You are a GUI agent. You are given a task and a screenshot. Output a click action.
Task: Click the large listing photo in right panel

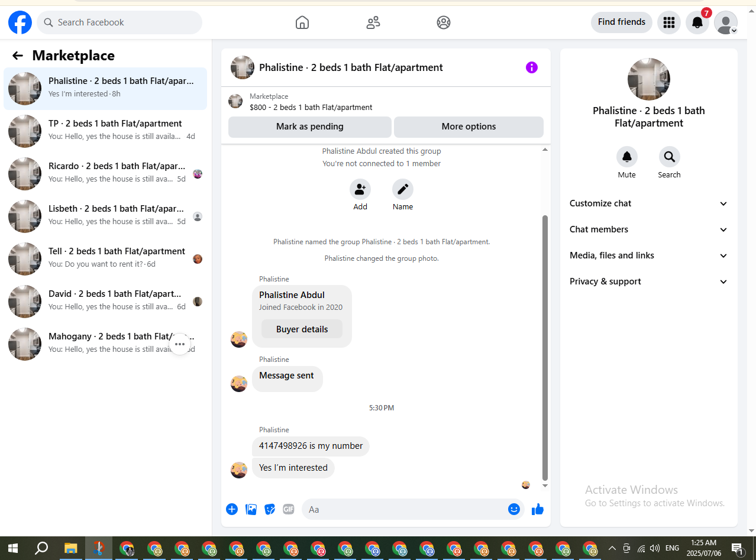(x=649, y=79)
